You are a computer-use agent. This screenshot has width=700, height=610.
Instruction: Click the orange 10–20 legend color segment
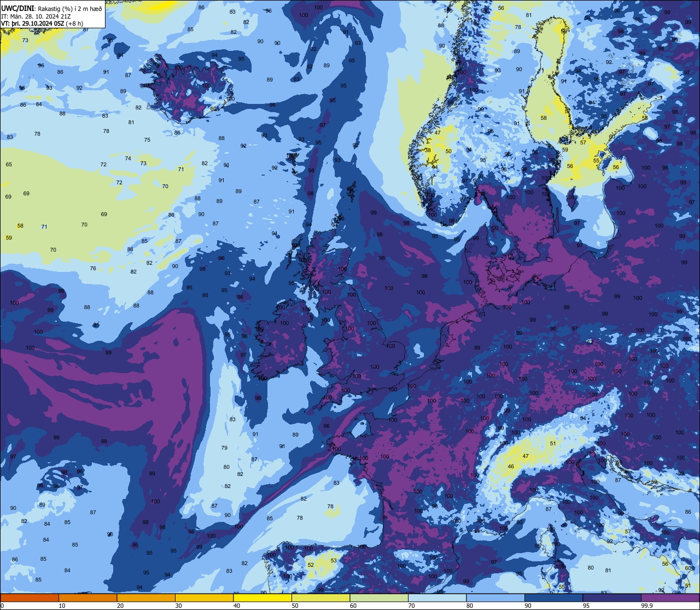[87, 597]
